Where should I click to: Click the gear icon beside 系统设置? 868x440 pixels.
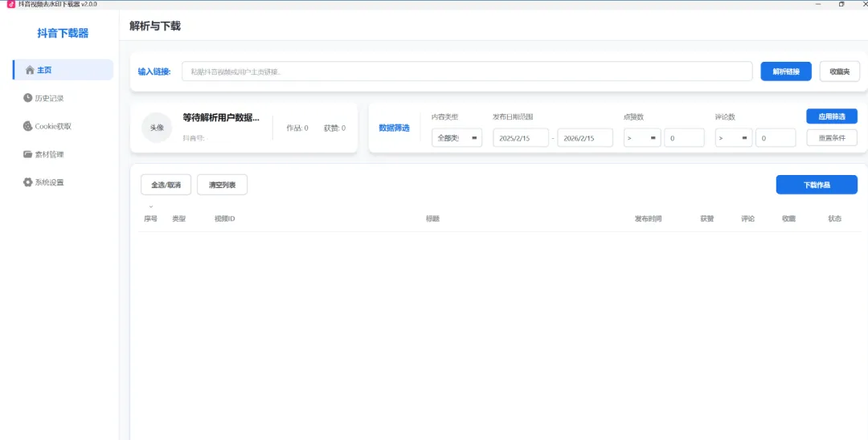click(27, 181)
